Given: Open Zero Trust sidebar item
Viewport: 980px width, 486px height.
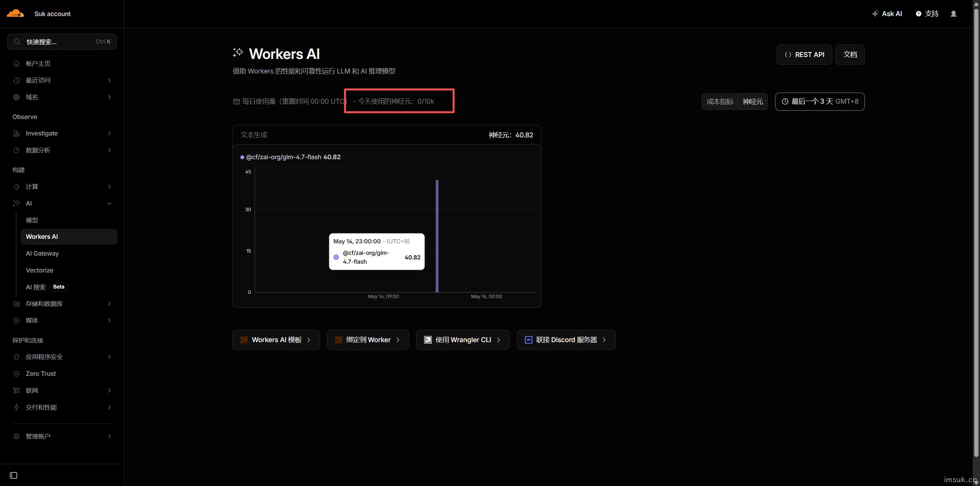Looking at the screenshot, I should click(62, 374).
